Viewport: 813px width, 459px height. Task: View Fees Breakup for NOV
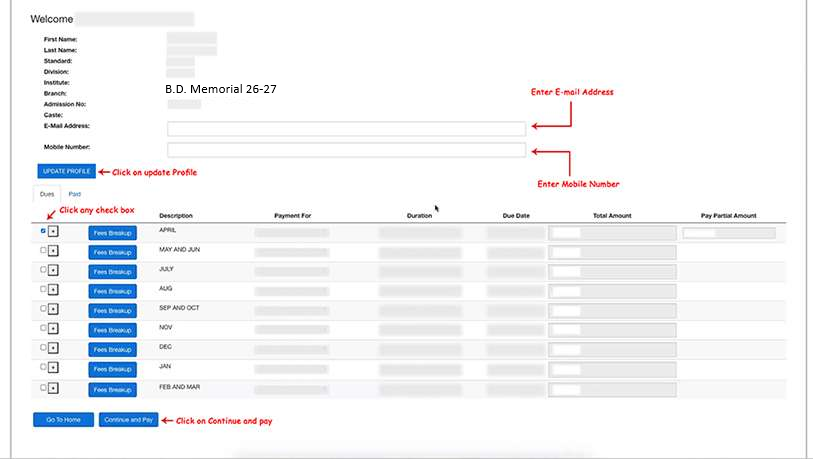(x=112, y=330)
